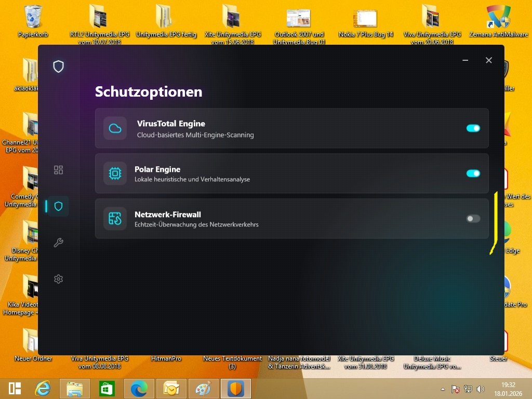Click the shield logo at sidebar top
Image resolution: width=532 pixels, height=399 pixels.
tap(58, 66)
